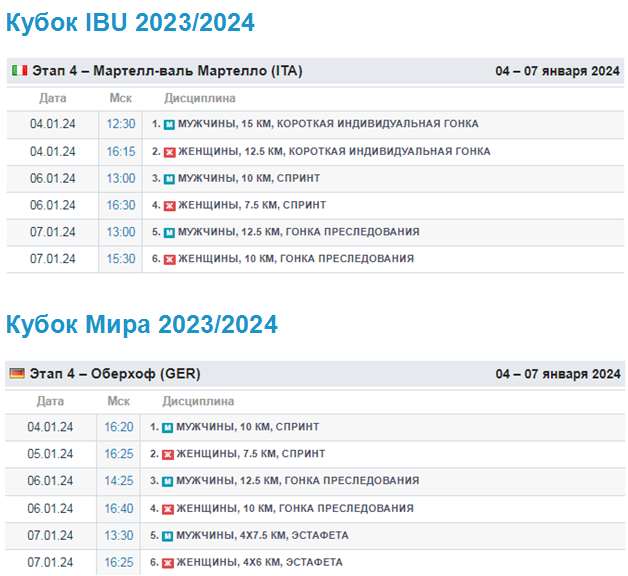Open Этап 4 – Оберхоф (GER) stage

[115, 373]
